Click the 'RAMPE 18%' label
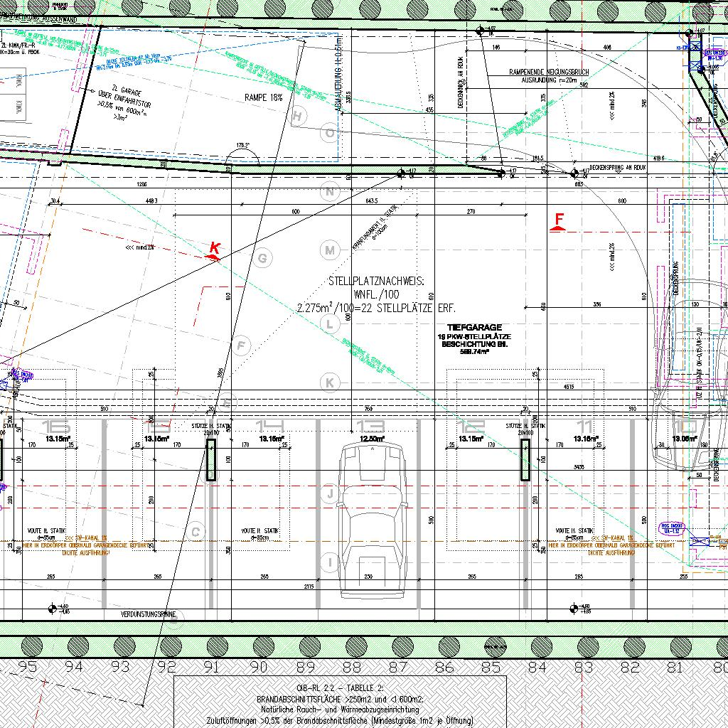This screenshot has width=728, height=728. pos(263,97)
